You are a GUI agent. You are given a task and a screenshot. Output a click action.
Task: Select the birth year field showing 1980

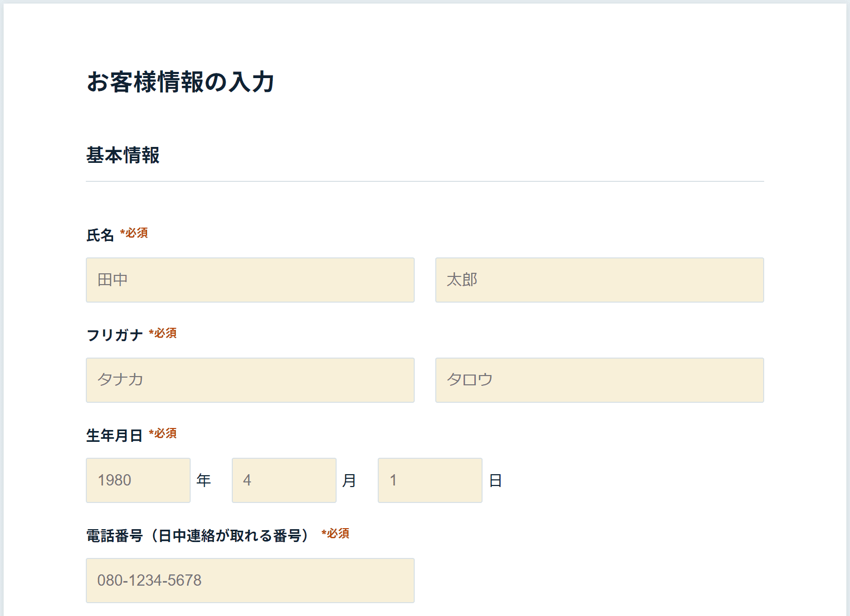[138, 480]
